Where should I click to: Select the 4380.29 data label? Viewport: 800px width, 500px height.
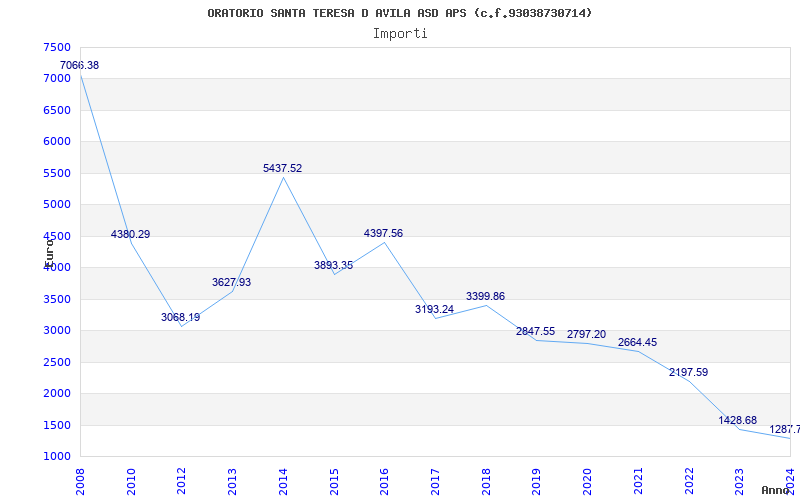[x=131, y=234]
